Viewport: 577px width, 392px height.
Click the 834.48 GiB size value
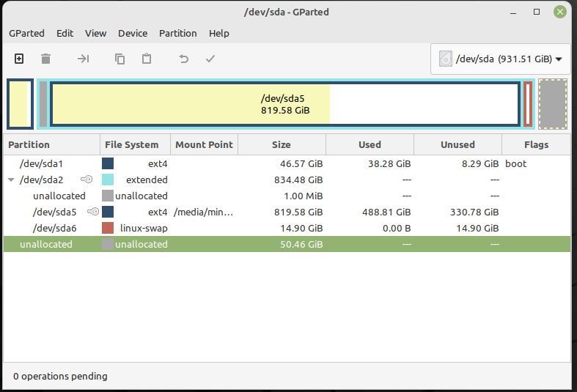298,180
